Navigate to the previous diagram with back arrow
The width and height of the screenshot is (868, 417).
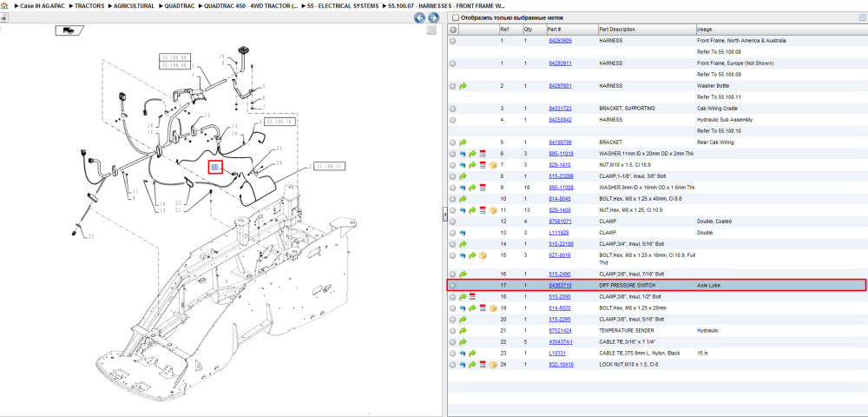(420, 17)
